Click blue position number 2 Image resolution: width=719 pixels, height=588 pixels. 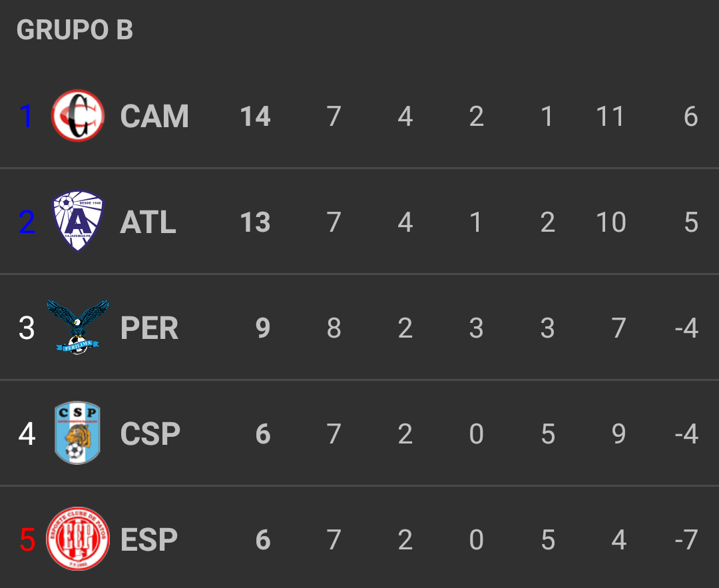[27, 222]
